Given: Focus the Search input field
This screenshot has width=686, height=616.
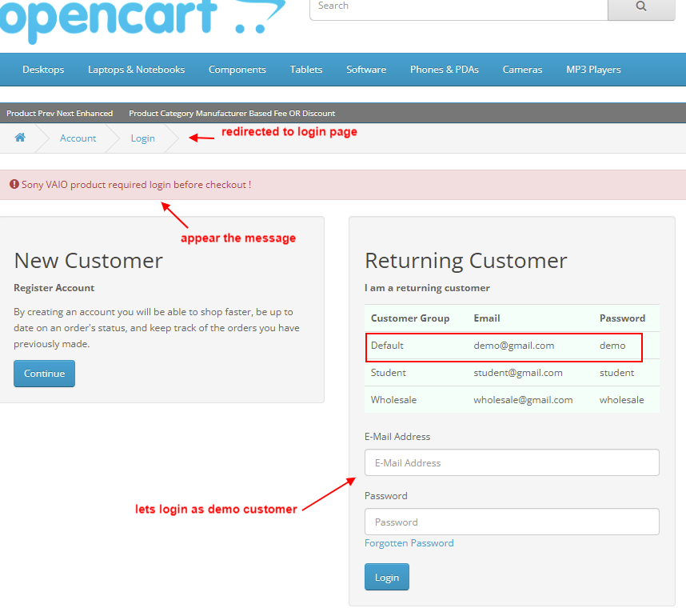Looking at the screenshot, I should point(458,9).
